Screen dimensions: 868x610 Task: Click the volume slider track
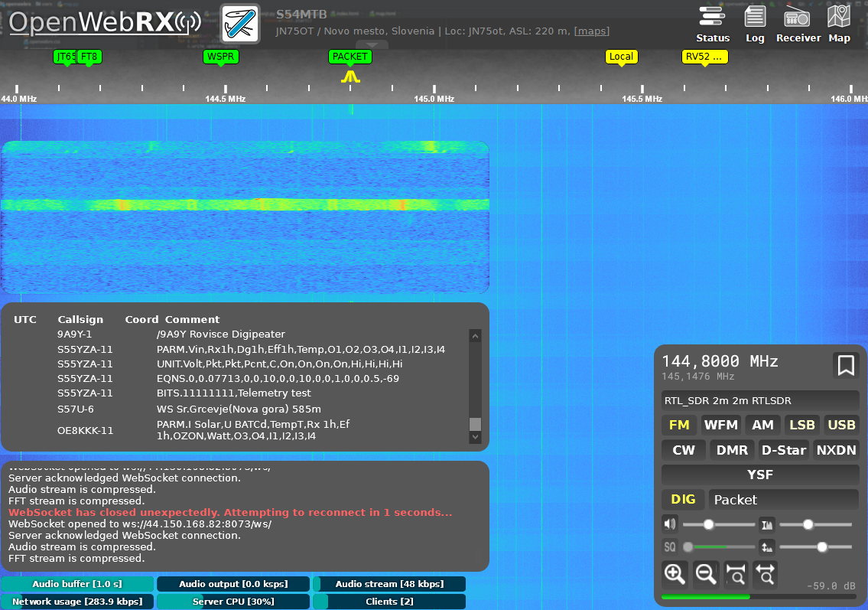point(719,524)
